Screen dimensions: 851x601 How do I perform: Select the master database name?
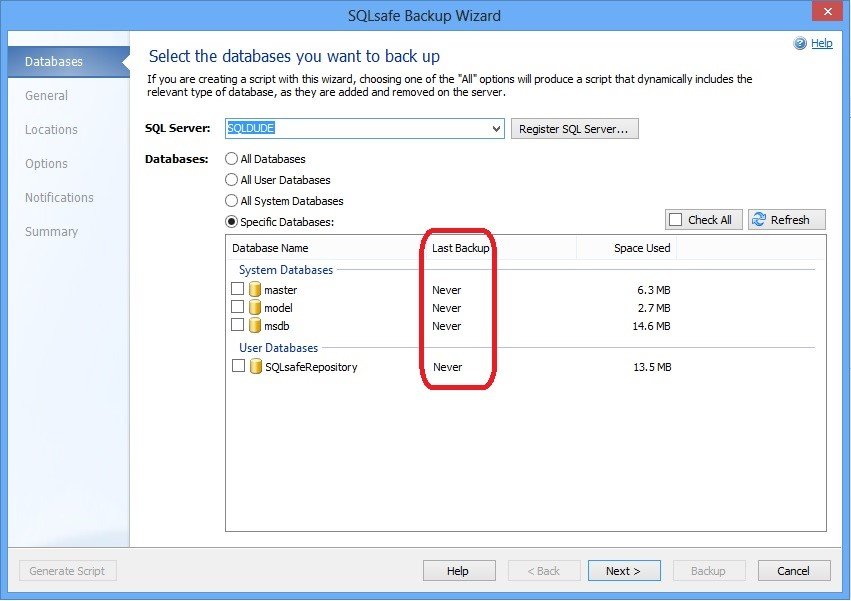point(281,290)
